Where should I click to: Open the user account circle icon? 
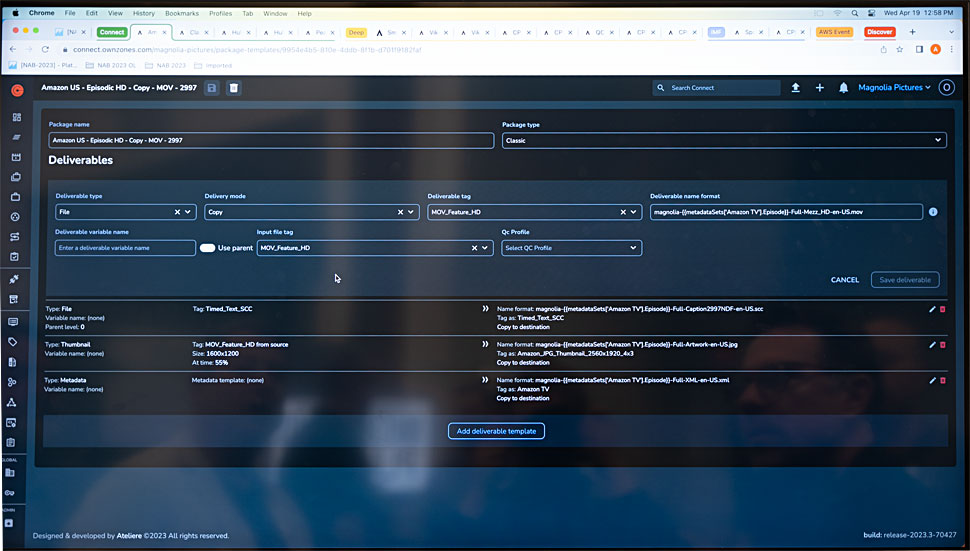pos(946,88)
